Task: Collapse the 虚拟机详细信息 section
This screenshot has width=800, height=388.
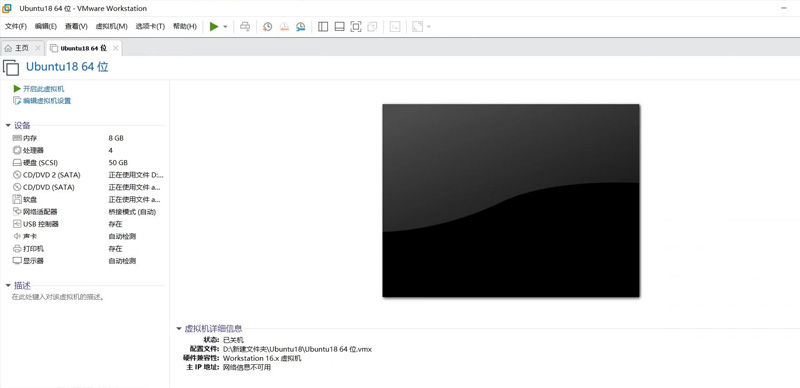Action: (x=179, y=329)
